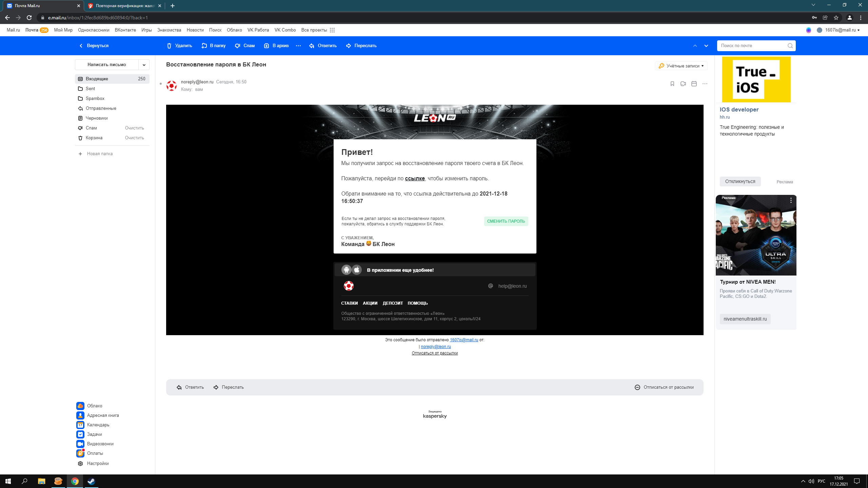Click the Delete (Удалить) trash icon
Image resolution: width=868 pixels, height=488 pixels.
[x=169, y=46]
